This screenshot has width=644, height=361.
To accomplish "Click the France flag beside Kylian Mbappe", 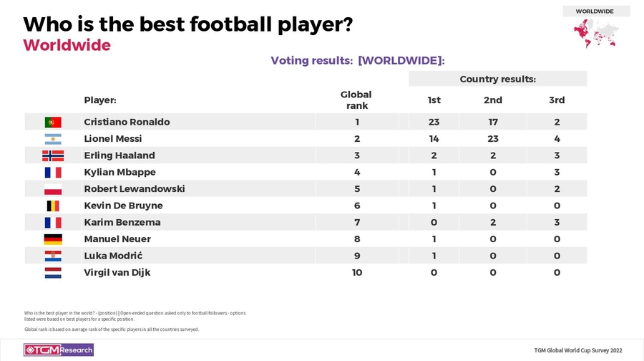I will tap(53, 173).
